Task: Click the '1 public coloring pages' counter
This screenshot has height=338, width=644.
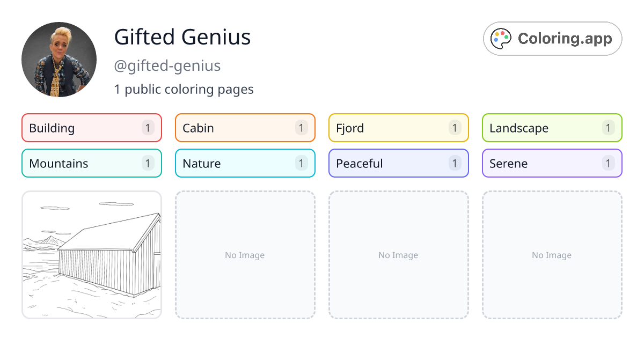Action: tap(184, 89)
